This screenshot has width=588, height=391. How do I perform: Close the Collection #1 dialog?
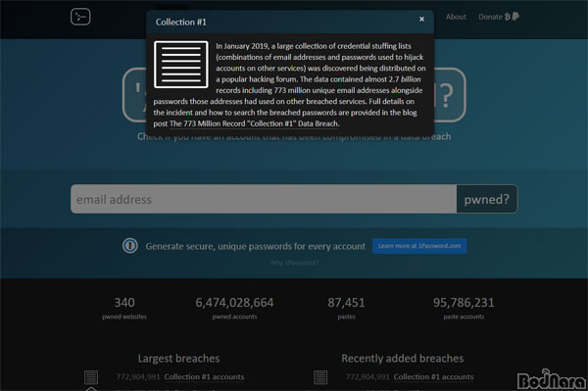pos(421,20)
